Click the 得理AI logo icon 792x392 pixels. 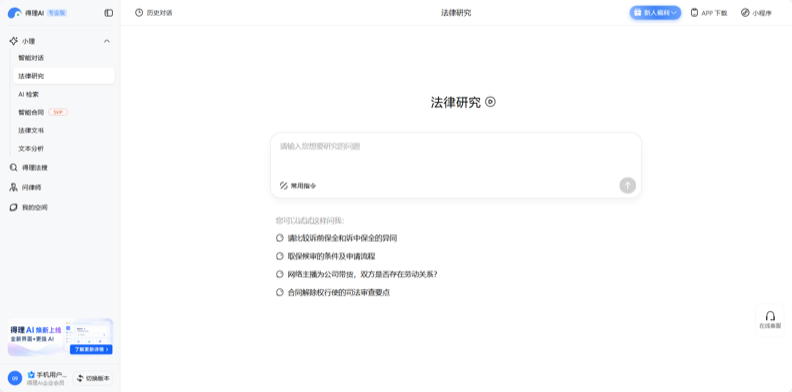coord(14,13)
